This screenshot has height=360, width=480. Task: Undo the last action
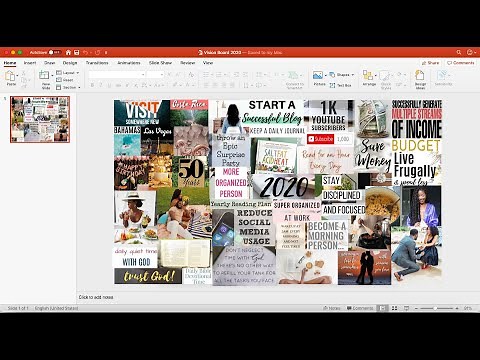point(86,52)
